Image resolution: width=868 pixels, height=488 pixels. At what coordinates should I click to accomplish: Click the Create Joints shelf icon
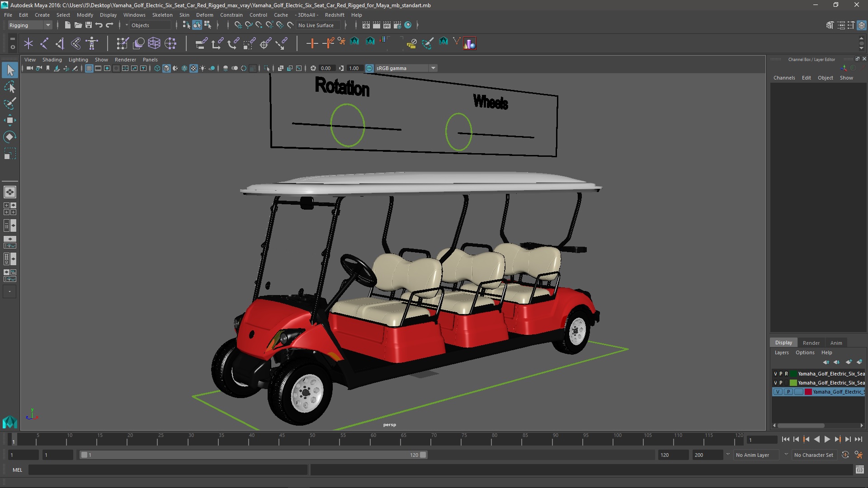(x=44, y=43)
